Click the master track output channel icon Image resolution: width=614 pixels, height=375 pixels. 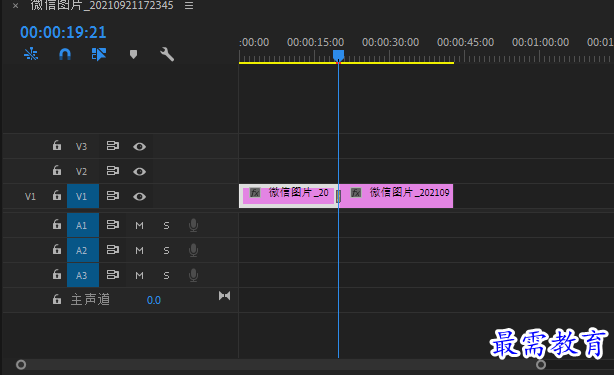[x=224, y=296]
